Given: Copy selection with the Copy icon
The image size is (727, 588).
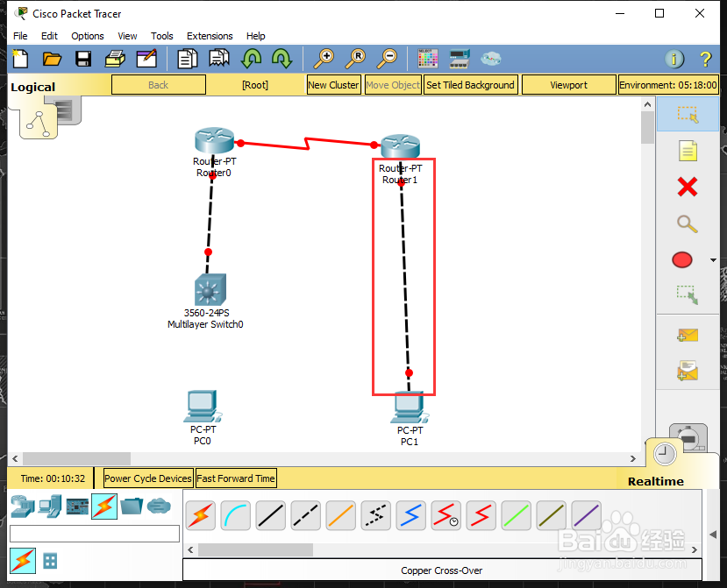Looking at the screenshot, I should tap(188, 59).
